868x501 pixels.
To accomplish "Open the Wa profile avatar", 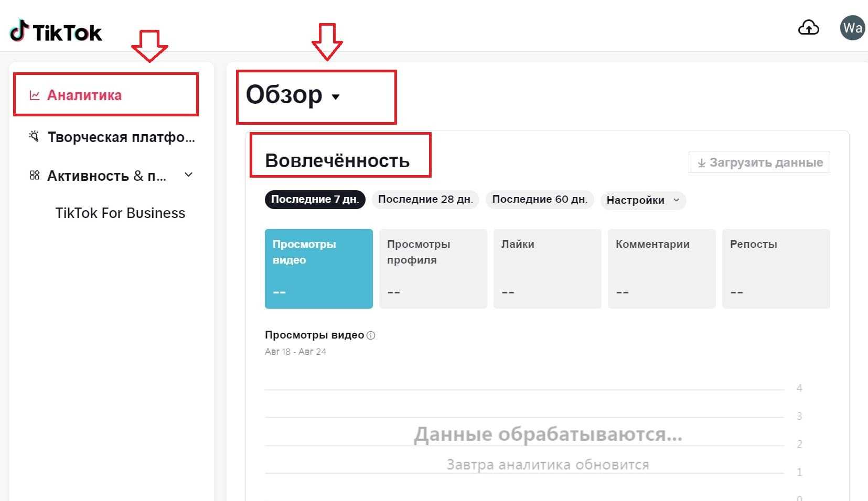I will tap(853, 28).
